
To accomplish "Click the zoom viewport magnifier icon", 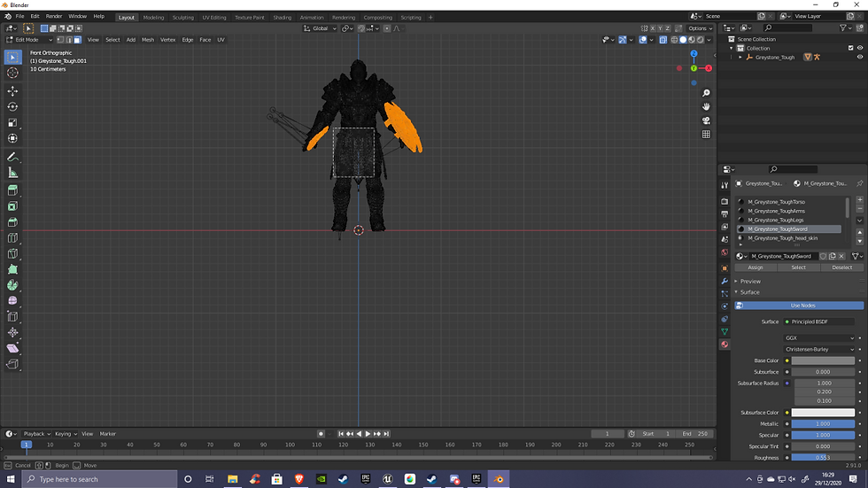I will tap(706, 93).
